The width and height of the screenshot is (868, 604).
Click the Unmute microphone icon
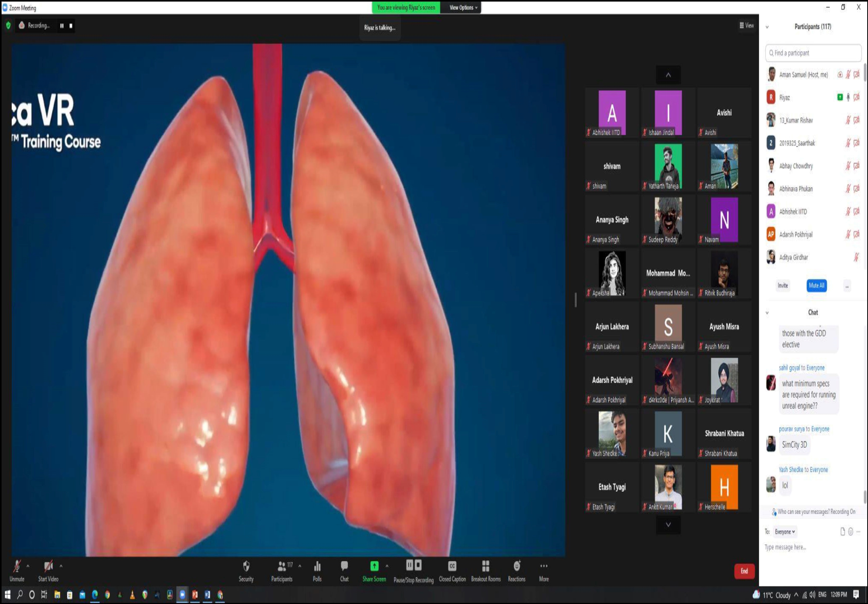click(x=17, y=566)
